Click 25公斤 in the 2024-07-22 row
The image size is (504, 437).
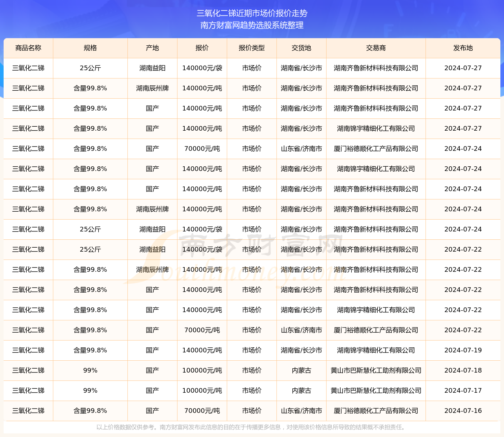[x=90, y=249]
